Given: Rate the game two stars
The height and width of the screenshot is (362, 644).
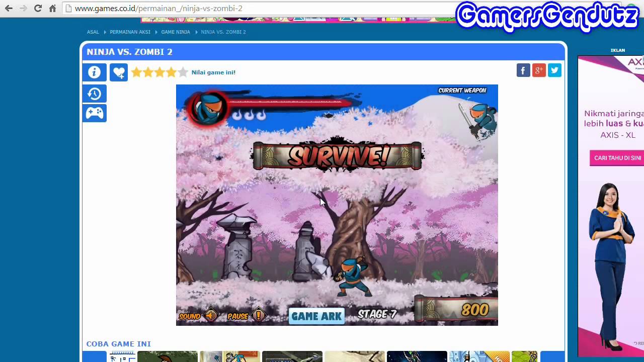Looking at the screenshot, I should (148, 72).
